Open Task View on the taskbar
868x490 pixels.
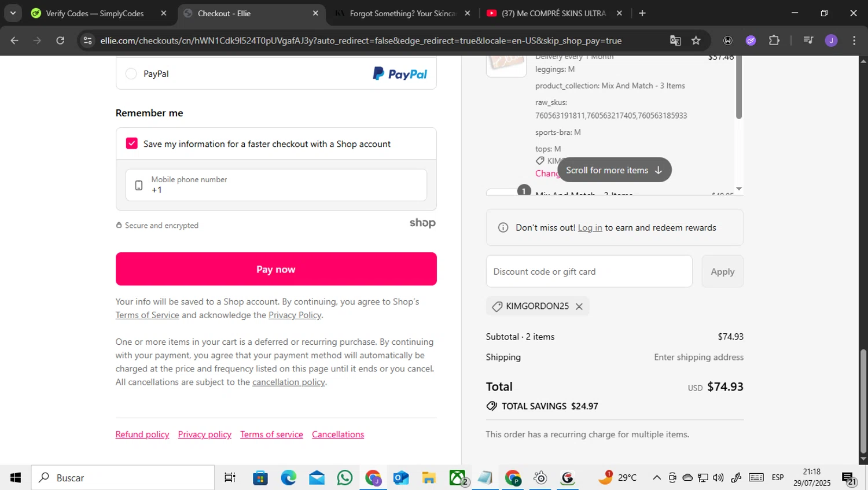click(230, 478)
